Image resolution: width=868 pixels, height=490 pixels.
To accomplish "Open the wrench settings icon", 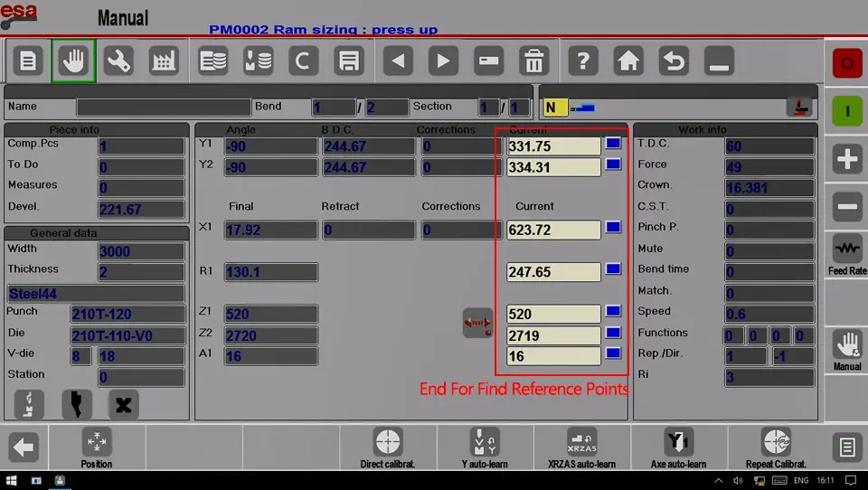I will pos(118,61).
